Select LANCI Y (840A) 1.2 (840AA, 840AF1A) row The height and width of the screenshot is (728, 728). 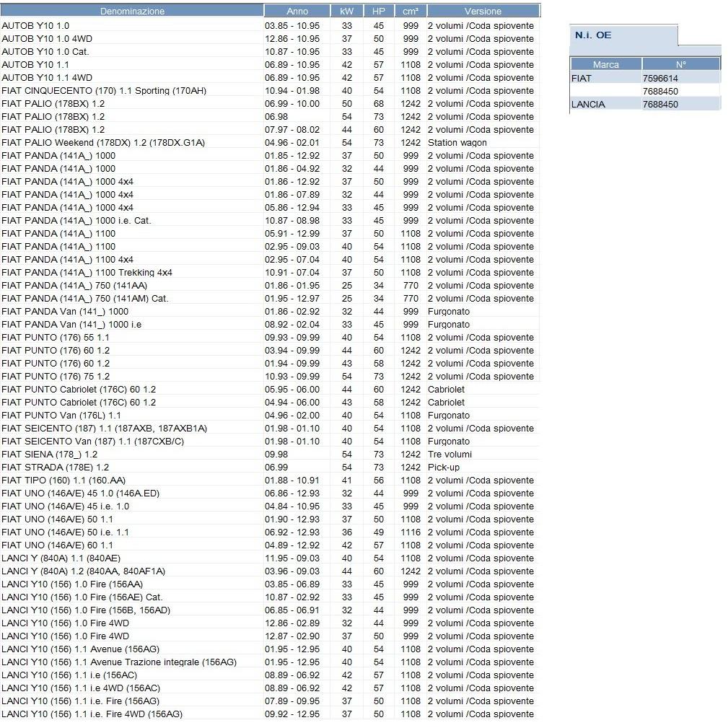point(271,571)
